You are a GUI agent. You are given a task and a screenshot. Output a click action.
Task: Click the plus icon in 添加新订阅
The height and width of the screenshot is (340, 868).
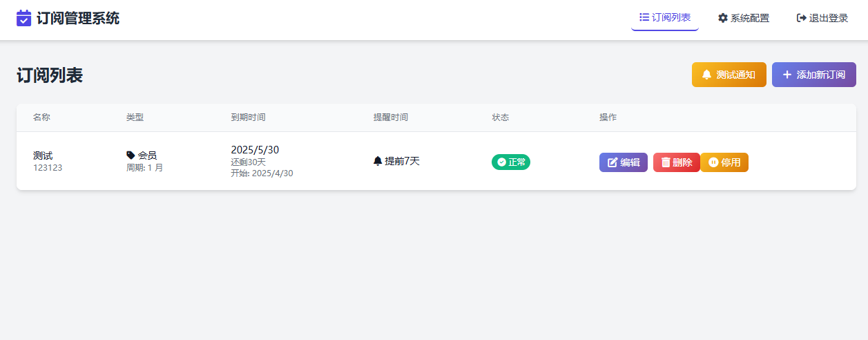click(x=787, y=75)
